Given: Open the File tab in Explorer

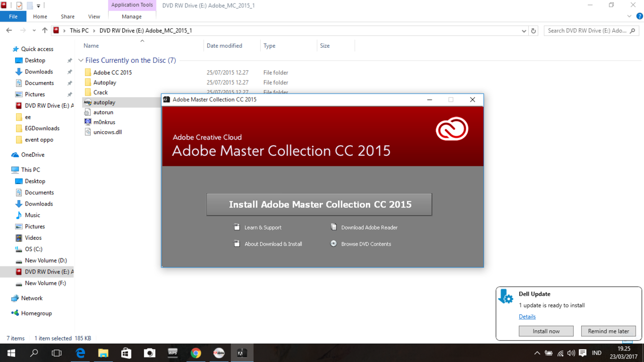Looking at the screenshot, I should click(x=14, y=17).
